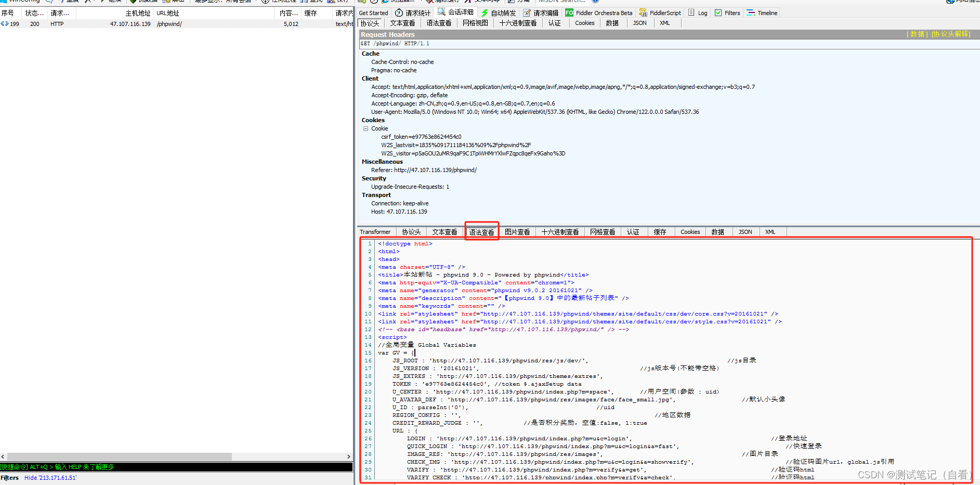
Task: Select the Pragma: no-cache header
Action: coord(394,70)
